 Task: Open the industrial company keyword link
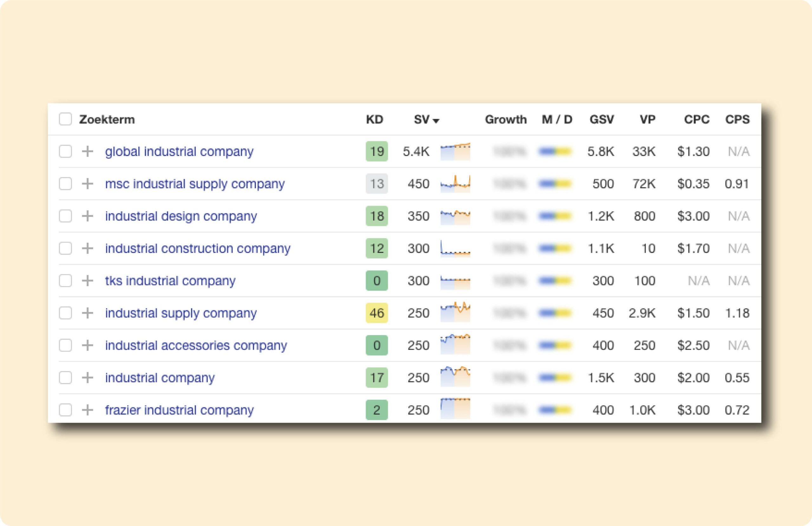(x=160, y=378)
